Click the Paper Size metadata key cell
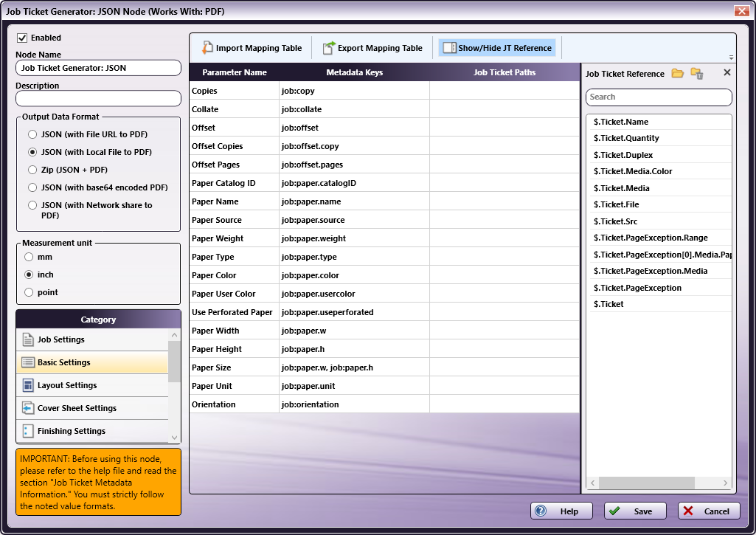This screenshot has height=535, width=756. (354, 367)
